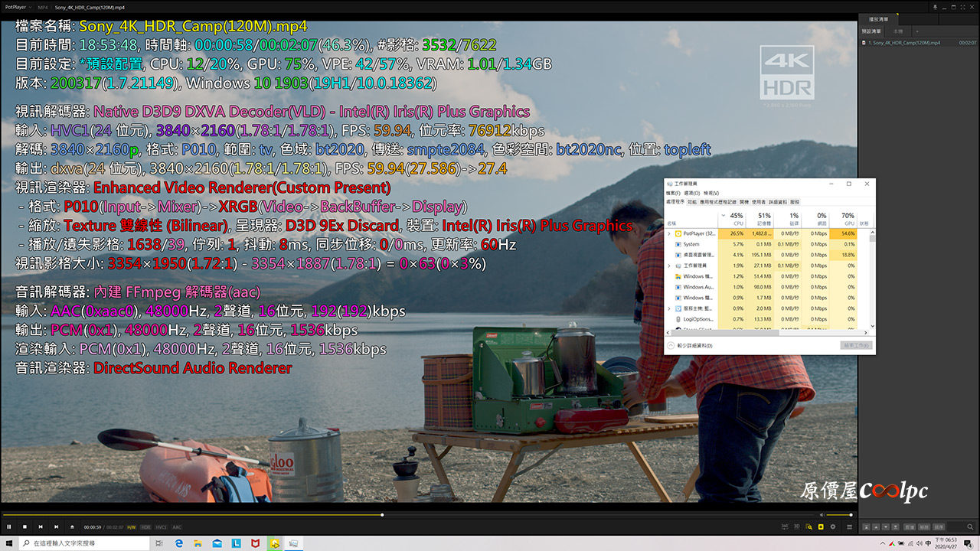
Task: Open Task View on the taskbar
Action: point(159,543)
